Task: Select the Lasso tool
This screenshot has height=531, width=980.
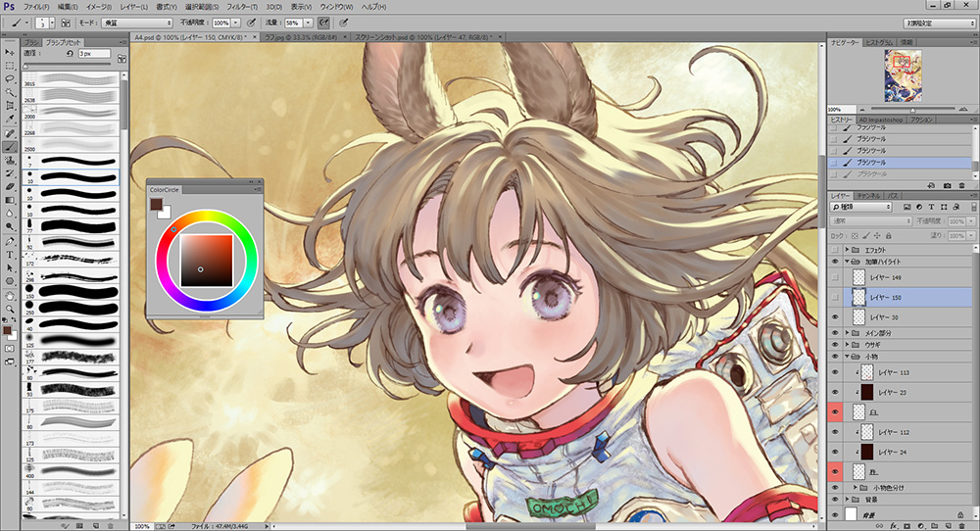Action: tap(10, 79)
